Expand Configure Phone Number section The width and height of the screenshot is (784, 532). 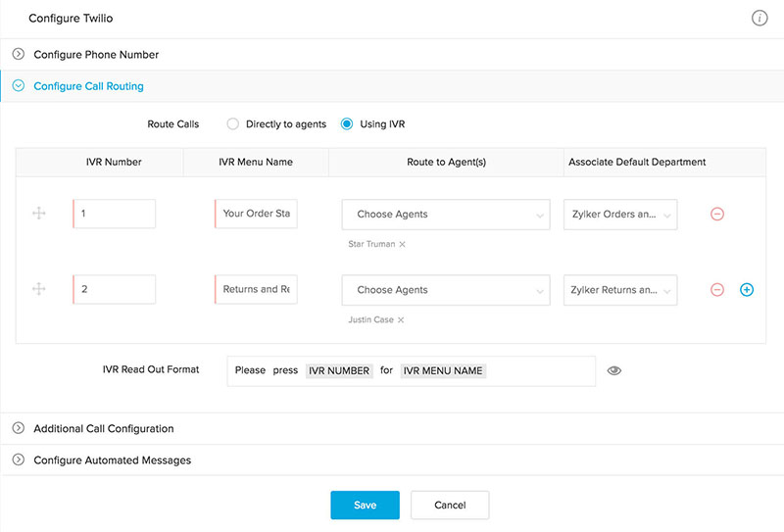[95, 55]
